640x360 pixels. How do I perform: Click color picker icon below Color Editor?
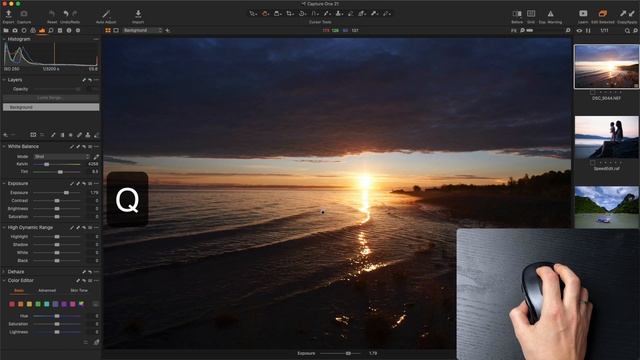(96, 342)
